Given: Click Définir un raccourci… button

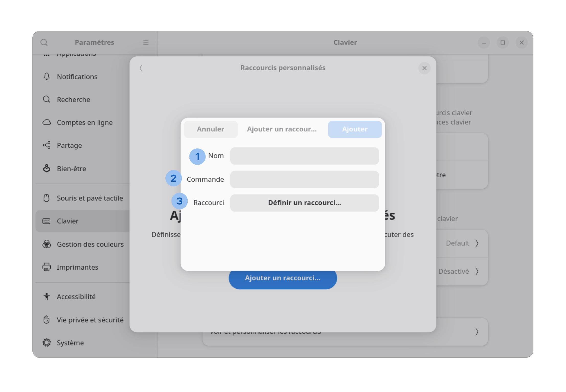Looking at the screenshot, I should coord(304,203).
